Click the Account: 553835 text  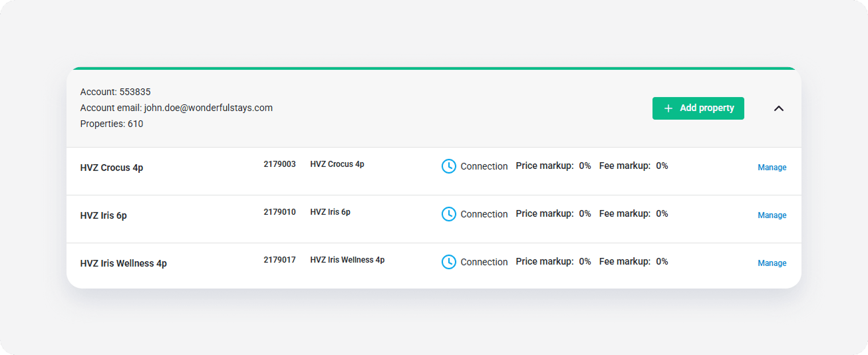116,92
